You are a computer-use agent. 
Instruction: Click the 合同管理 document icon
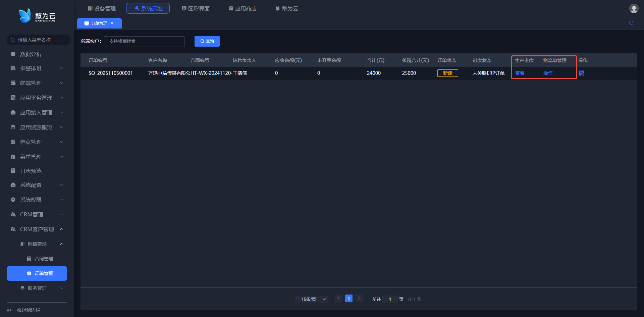pyautogui.click(x=29, y=259)
